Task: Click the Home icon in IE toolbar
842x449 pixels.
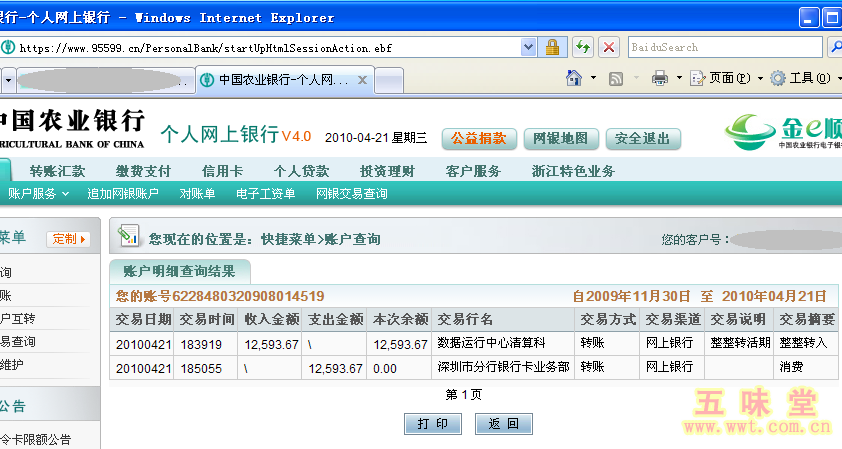Action: [575, 78]
